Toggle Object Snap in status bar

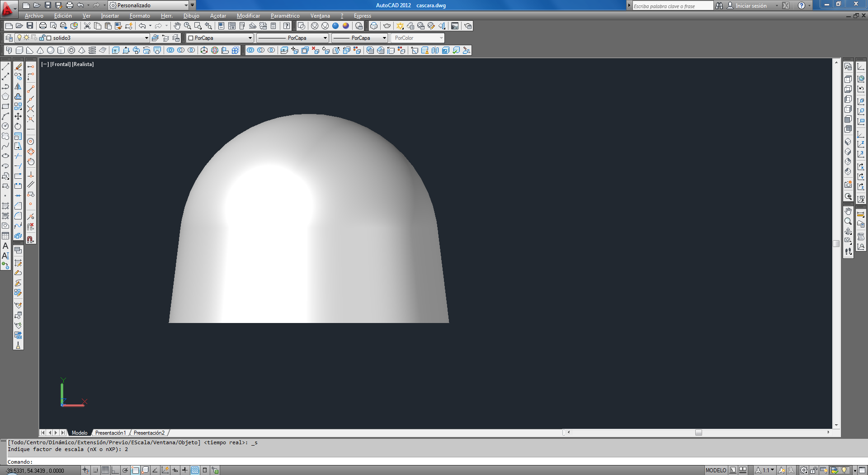point(135,470)
